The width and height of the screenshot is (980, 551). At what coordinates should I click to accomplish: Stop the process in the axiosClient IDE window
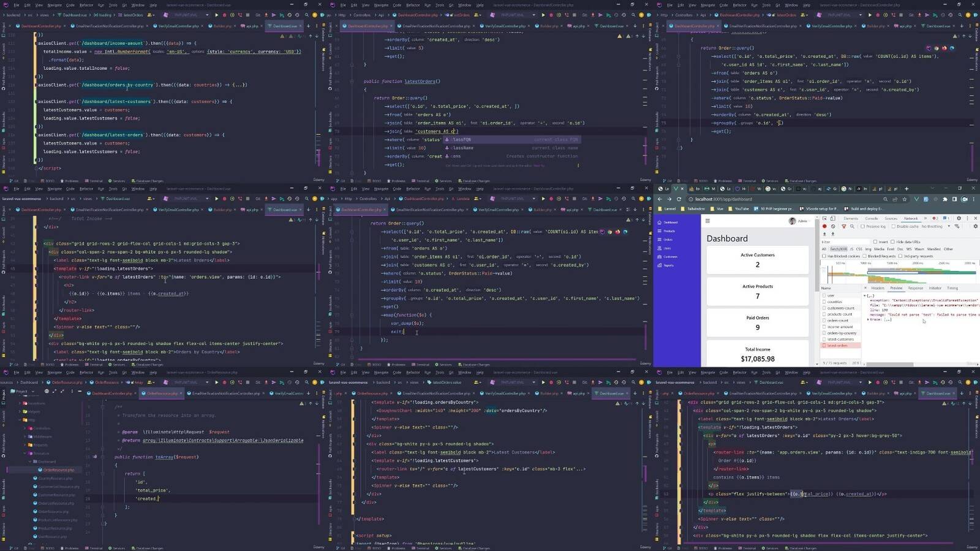tap(248, 15)
